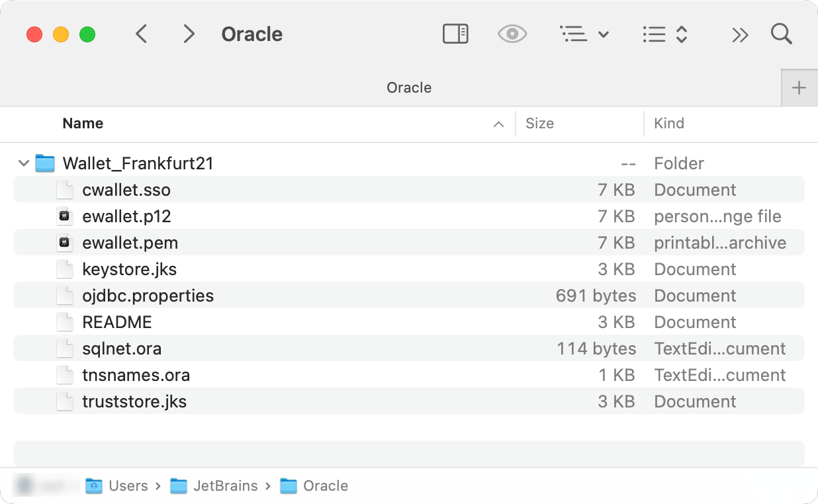Go back with the left chevron
Image resolution: width=818 pixels, height=504 pixels.
click(x=141, y=34)
